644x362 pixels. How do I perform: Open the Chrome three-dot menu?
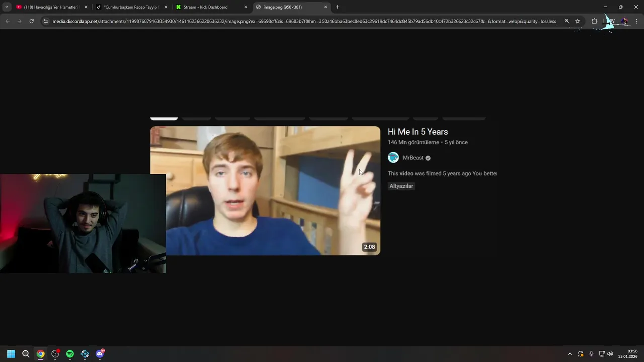(636, 21)
